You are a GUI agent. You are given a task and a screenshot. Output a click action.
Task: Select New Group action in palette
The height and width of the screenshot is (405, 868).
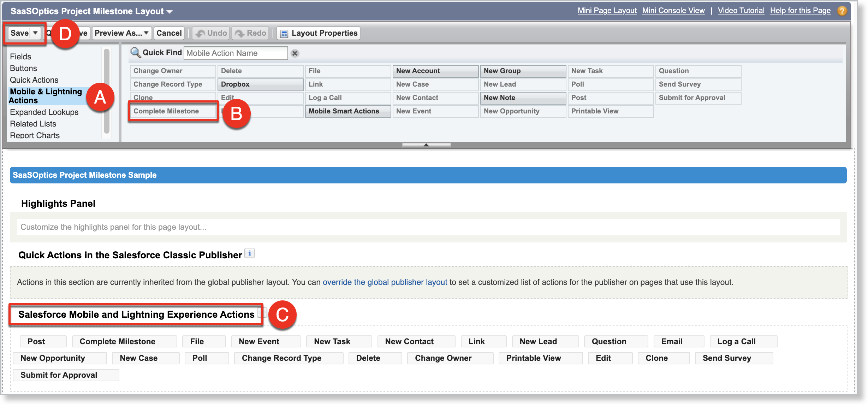[x=523, y=71]
